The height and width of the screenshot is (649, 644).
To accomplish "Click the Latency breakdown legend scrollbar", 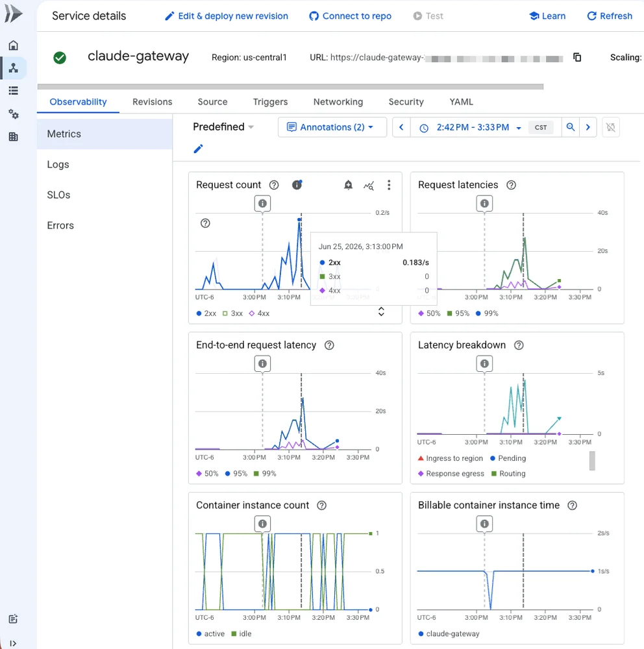I will tap(592, 461).
